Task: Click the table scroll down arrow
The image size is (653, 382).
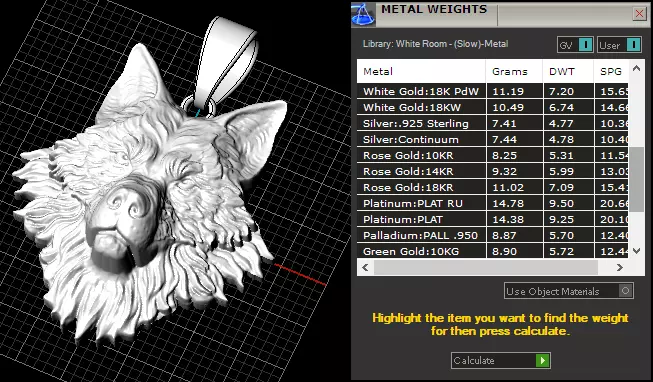Action: [636, 251]
